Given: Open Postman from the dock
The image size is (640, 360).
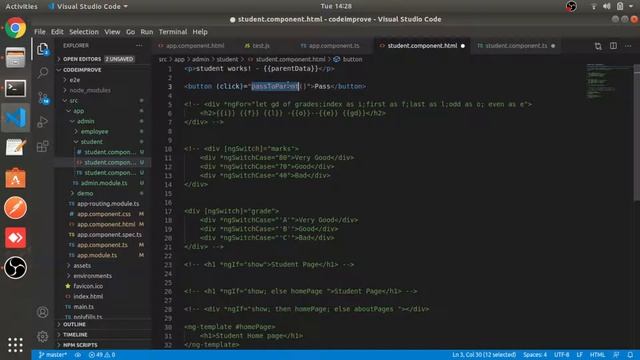Looking at the screenshot, I should [16, 208].
